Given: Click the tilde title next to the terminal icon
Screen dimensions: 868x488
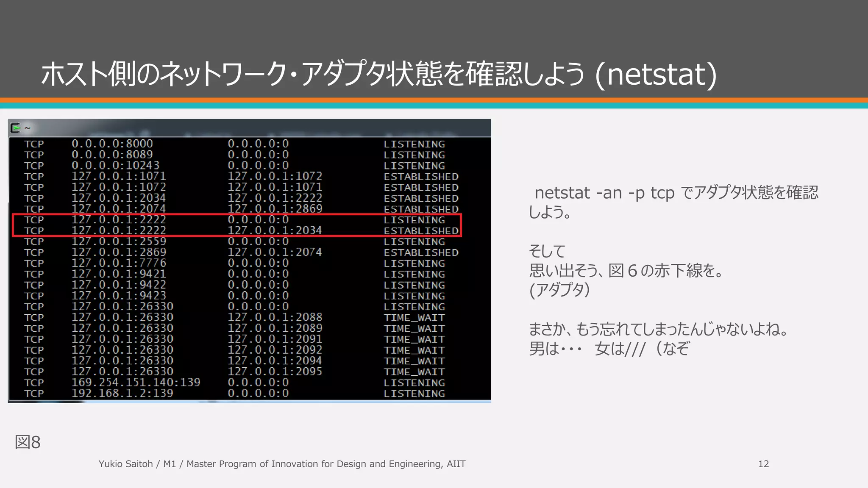Looking at the screenshot, I should pyautogui.click(x=28, y=128).
